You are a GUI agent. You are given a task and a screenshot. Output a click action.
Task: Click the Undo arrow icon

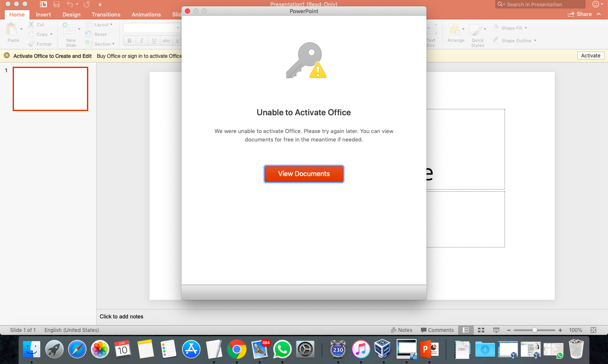click(x=70, y=4)
